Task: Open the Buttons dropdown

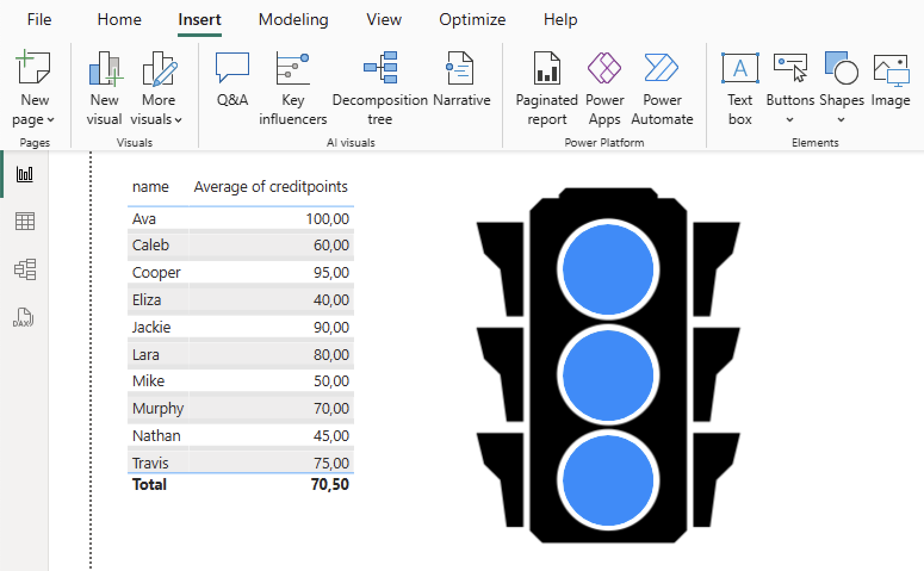Action: click(789, 119)
